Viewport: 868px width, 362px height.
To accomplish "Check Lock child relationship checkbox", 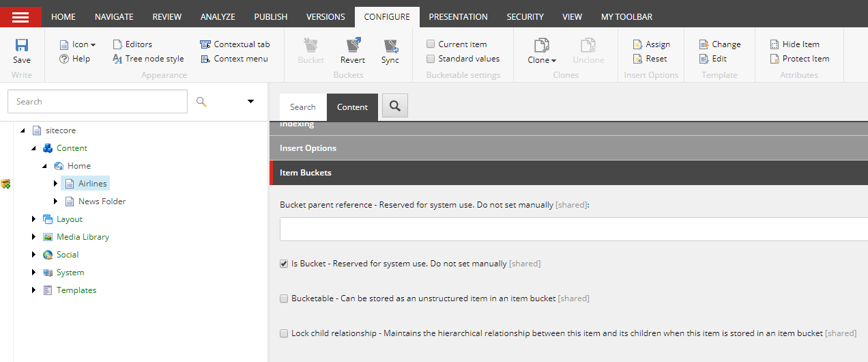I will point(284,333).
